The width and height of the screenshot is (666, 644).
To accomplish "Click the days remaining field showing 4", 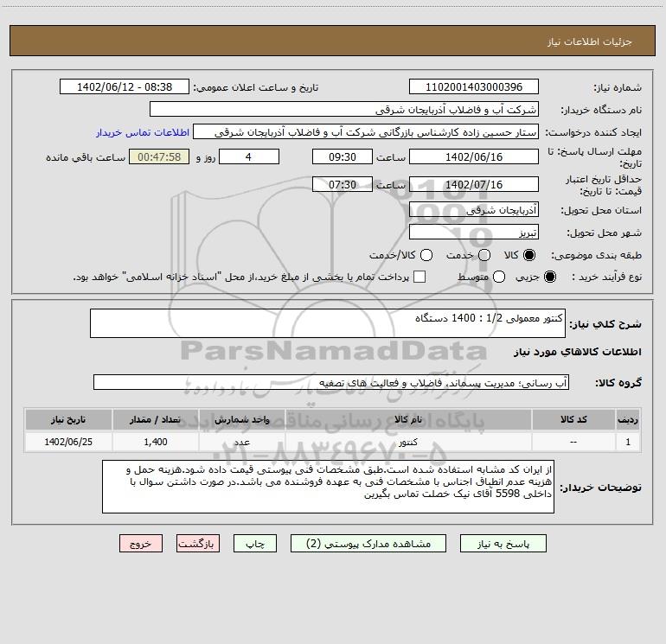I will click(x=249, y=156).
